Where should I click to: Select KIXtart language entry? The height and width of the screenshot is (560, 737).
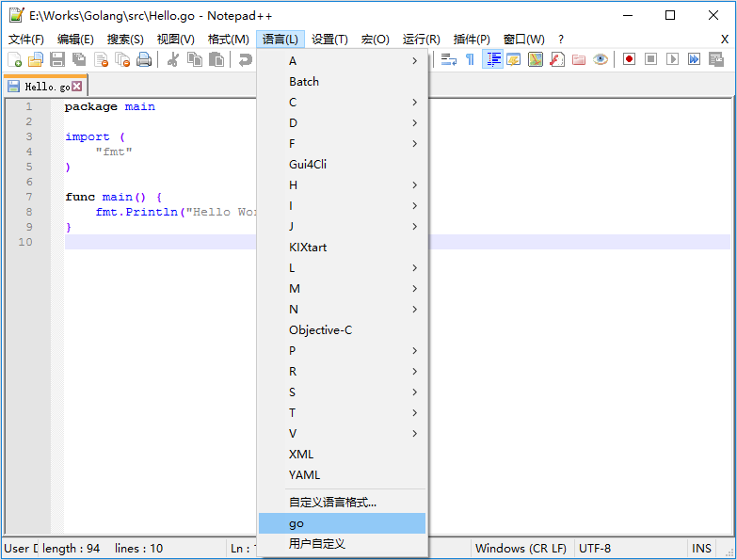click(343, 248)
